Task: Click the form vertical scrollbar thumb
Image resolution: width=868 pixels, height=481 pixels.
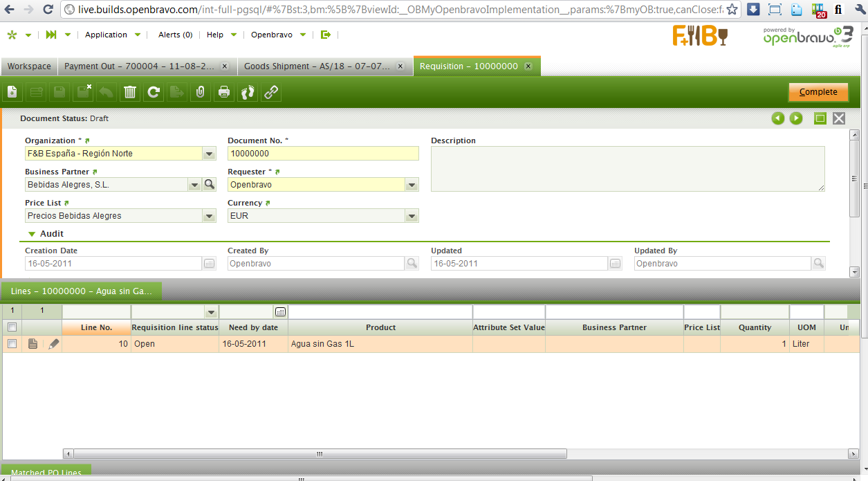Action: (x=855, y=179)
